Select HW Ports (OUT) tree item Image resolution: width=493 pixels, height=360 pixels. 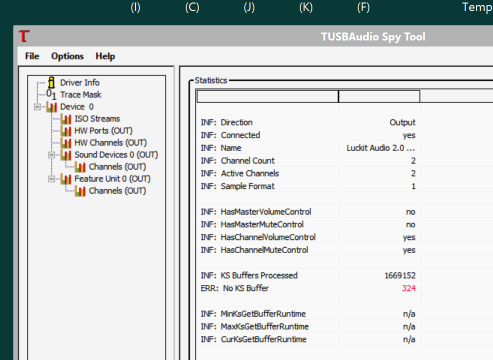pos(103,131)
